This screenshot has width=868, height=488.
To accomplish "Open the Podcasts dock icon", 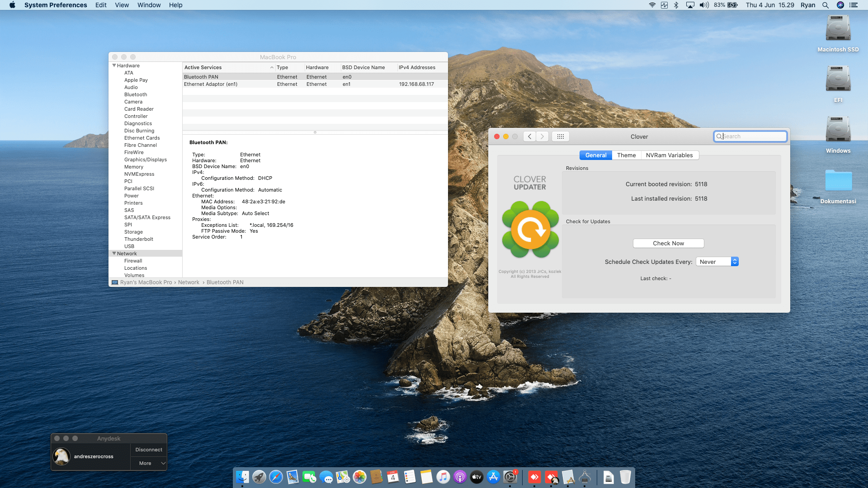I will 460,477.
